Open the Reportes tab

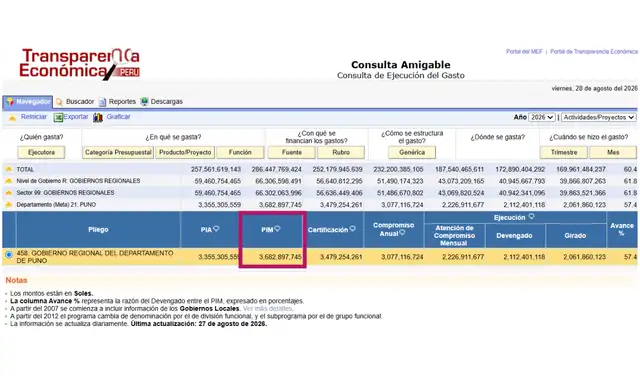[122, 102]
